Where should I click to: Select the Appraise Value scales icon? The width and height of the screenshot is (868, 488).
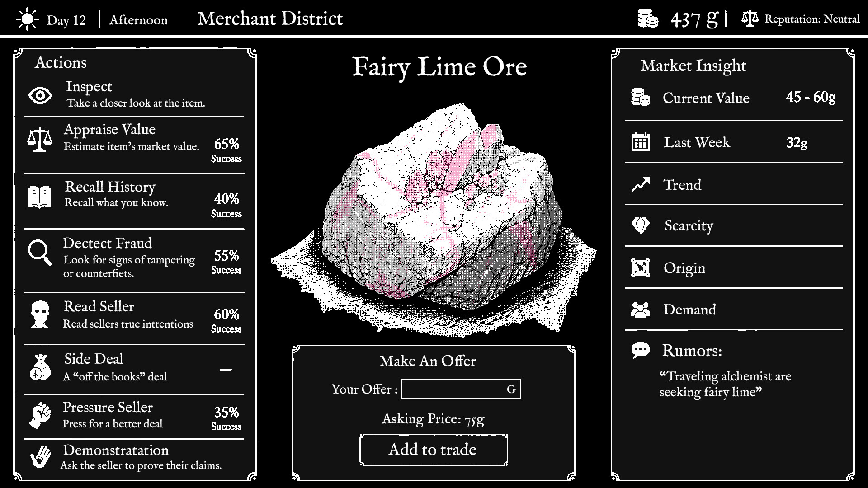pos(39,139)
